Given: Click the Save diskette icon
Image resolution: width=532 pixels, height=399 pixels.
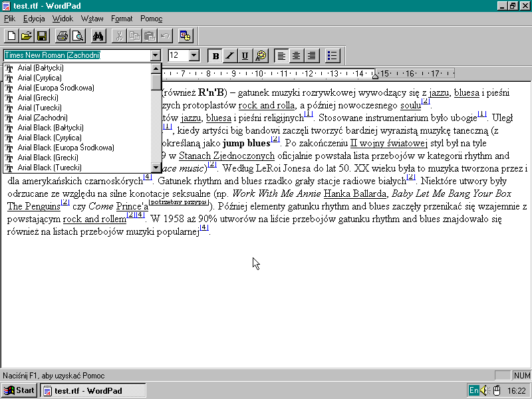Looking at the screenshot, I should click(42, 36).
